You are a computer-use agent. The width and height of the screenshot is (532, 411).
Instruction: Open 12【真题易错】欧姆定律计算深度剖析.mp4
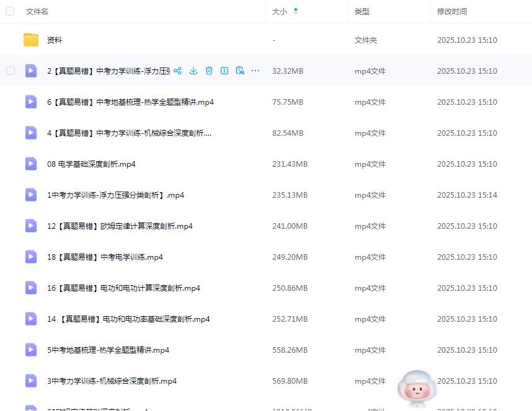[120, 226]
